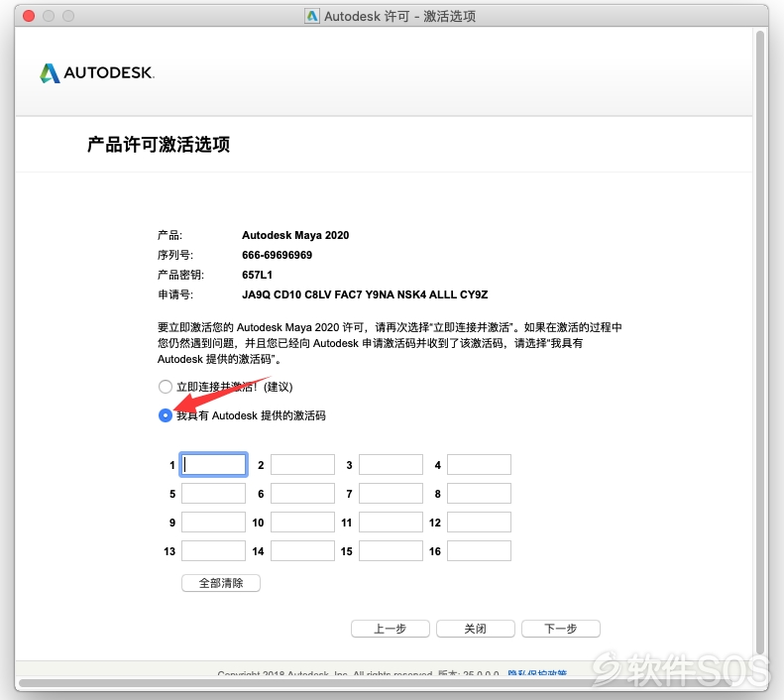Click the 全部清除 clear-all button

220,583
